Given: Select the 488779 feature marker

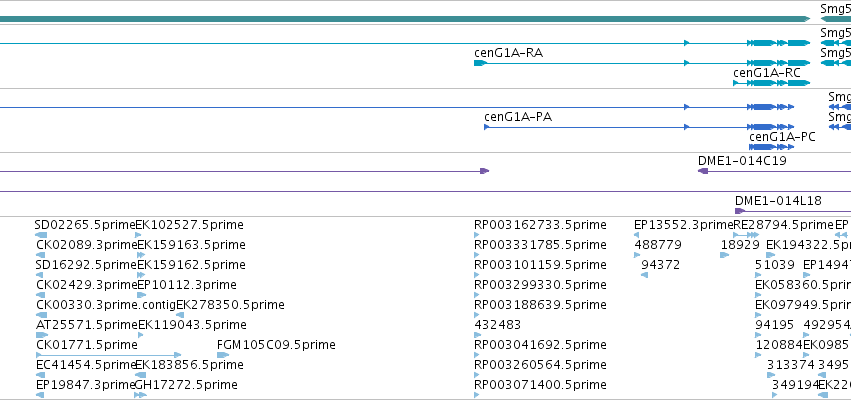Looking at the screenshot, I should (637, 255).
